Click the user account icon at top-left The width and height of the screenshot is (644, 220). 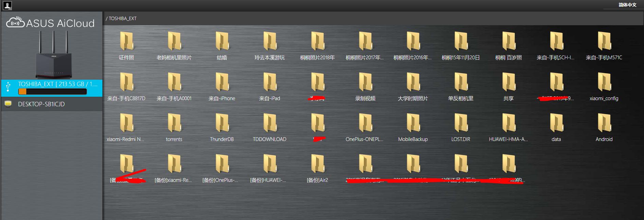pyautogui.click(x=7, y=5)
